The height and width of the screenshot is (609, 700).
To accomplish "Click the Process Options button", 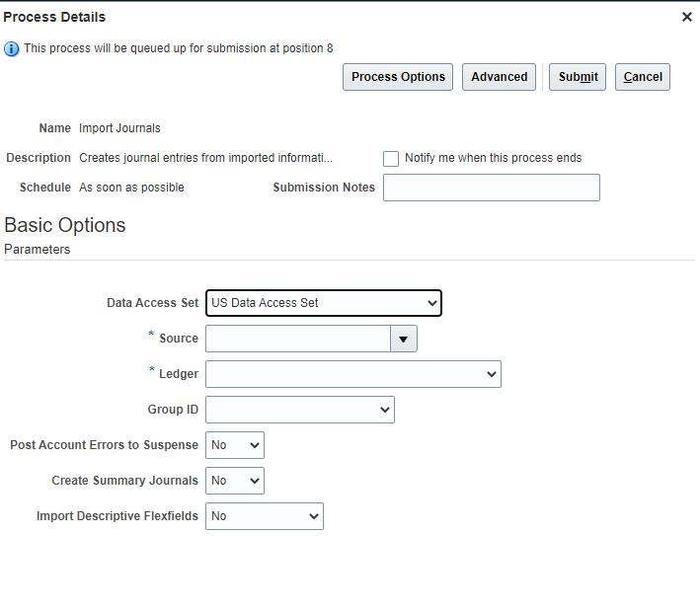I will click(x=398, y=77).
